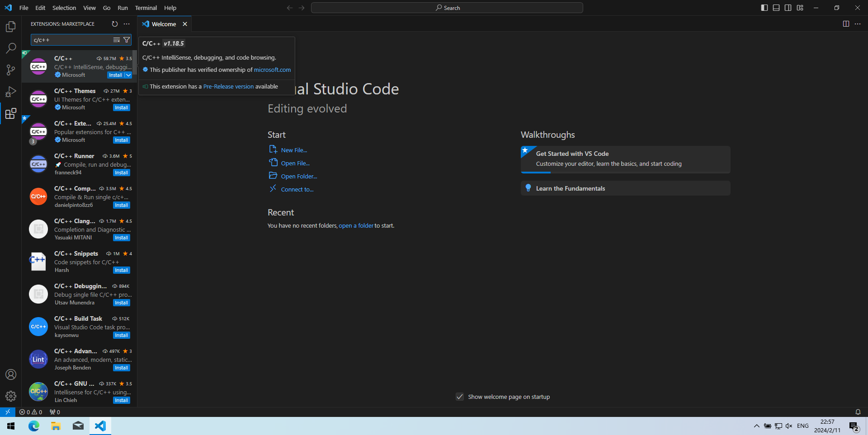
Task: Click the Open File... link
Action: 295,163
